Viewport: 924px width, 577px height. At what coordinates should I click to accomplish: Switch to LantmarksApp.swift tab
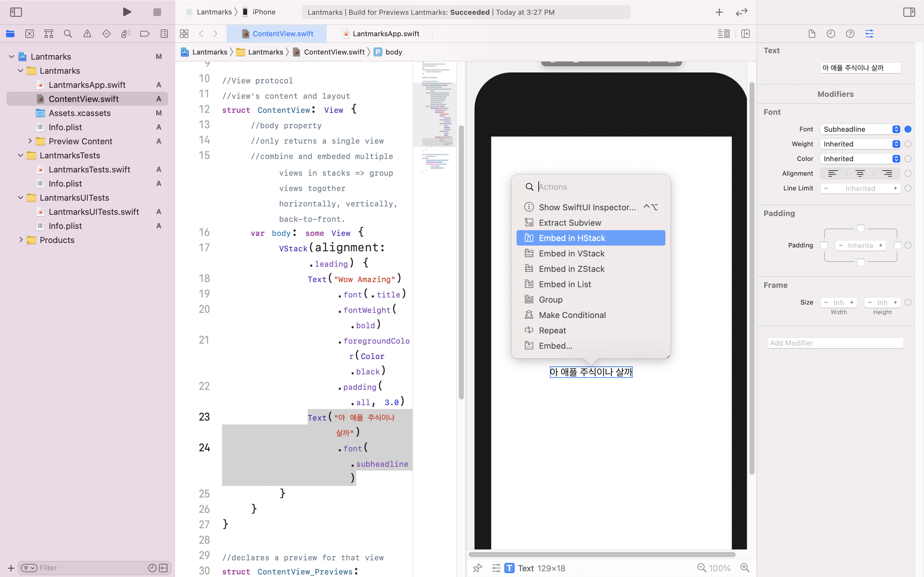click(385, 34)
